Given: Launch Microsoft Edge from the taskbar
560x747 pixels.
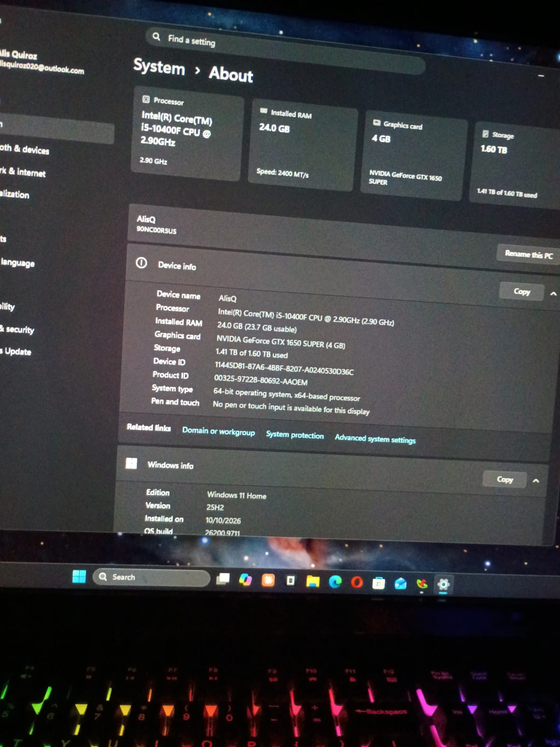Looking at the screenshot, I should 335,582.
